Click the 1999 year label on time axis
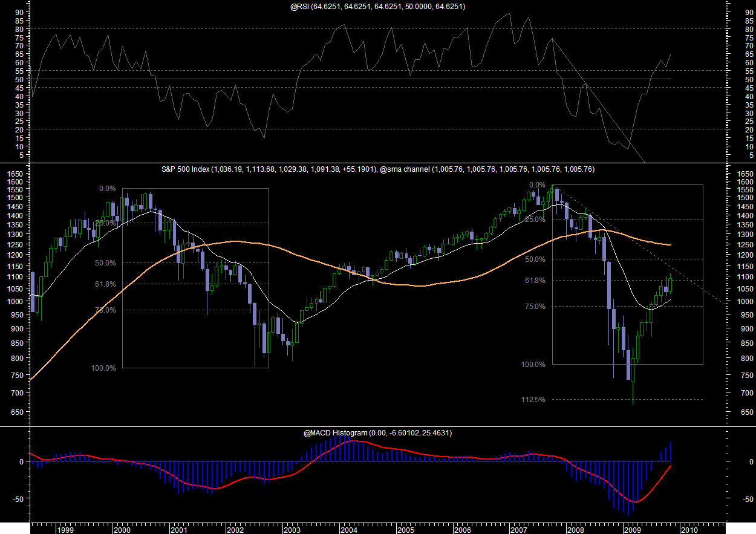 [65, 530]
